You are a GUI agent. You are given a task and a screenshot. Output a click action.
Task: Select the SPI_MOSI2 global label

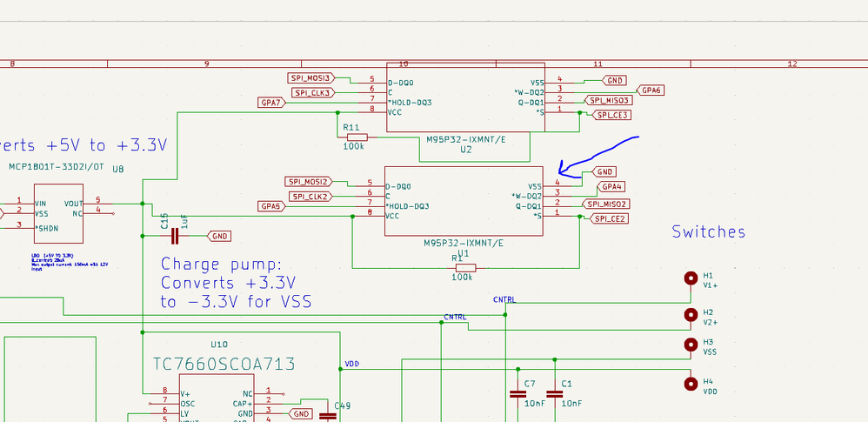309,182
